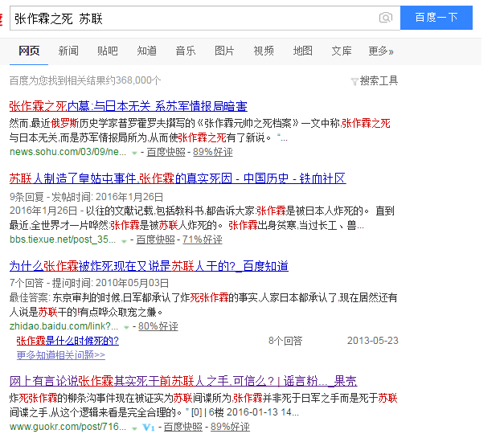The height and width of the screenshot is (438, 504).
Task: Click 89%好评 under the guokr result
Action: tap(230, 427)
